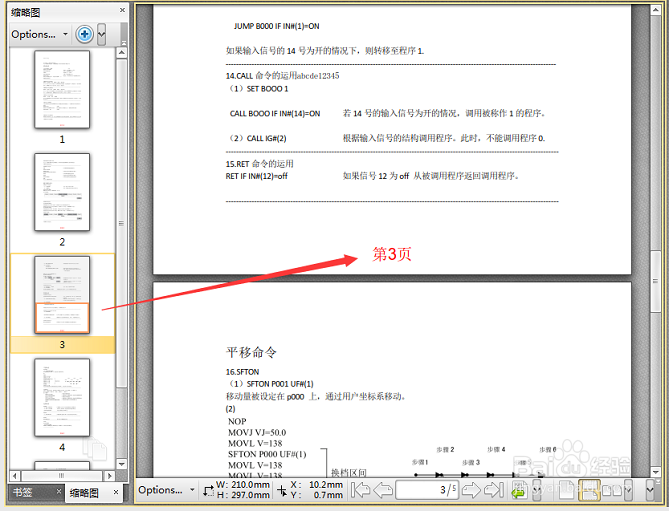Viewport: 669px width, 511px height.
Task: Select single page layout icon
Action: [x=566, y=490]
